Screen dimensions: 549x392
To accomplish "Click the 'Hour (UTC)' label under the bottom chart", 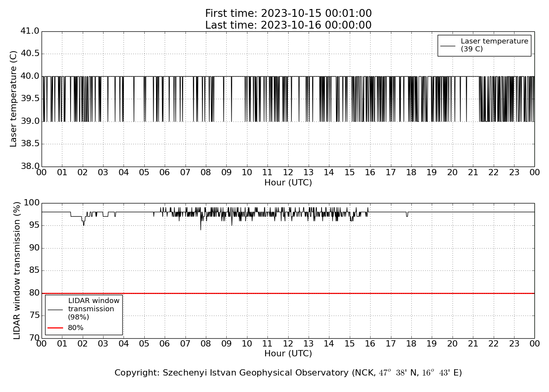I will 288,354.
